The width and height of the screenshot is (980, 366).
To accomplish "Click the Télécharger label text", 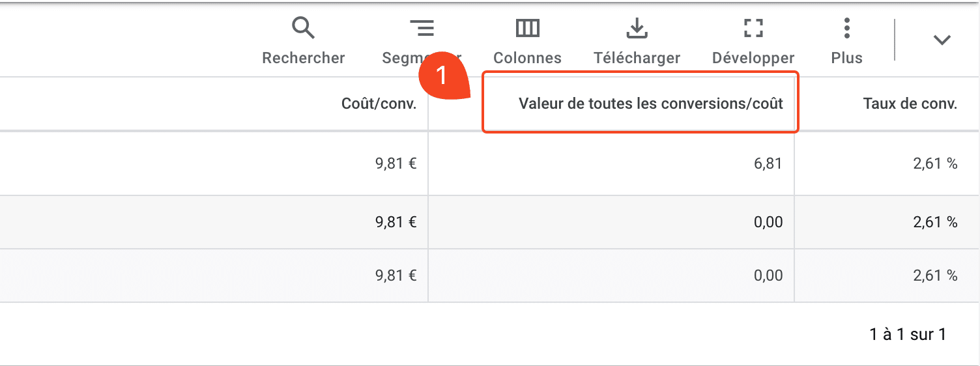I will (x=637, y=58).
